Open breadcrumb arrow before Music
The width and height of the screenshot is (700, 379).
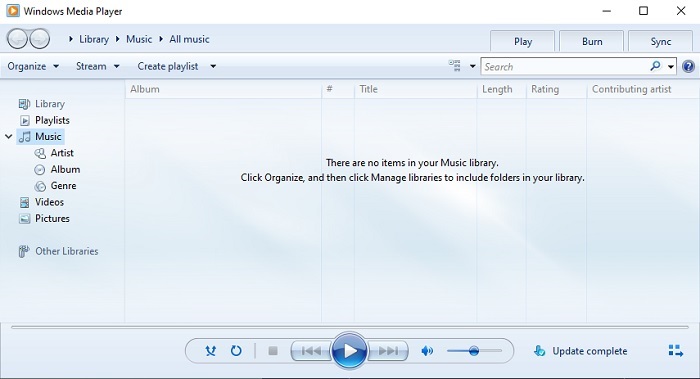pyautogui.click(x=117, y=39)
